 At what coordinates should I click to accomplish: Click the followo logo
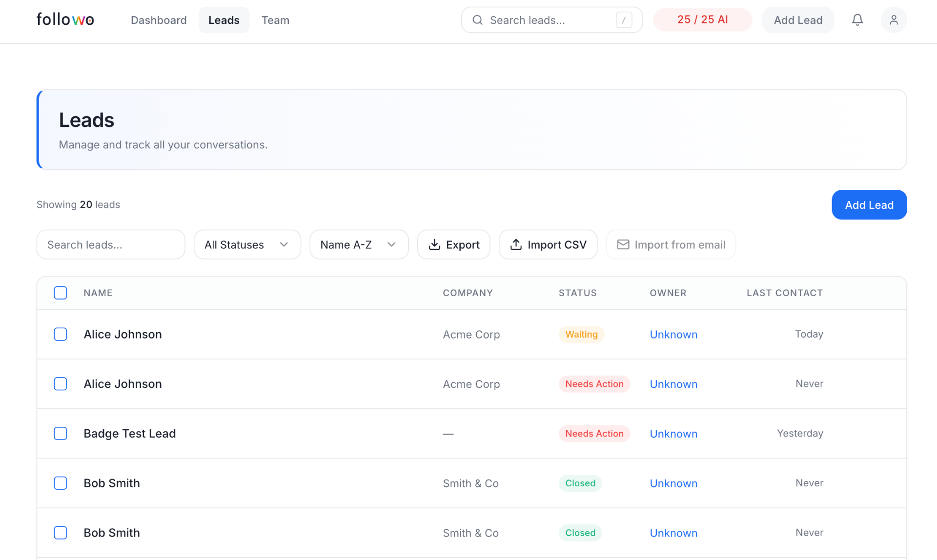click(65, 19)
